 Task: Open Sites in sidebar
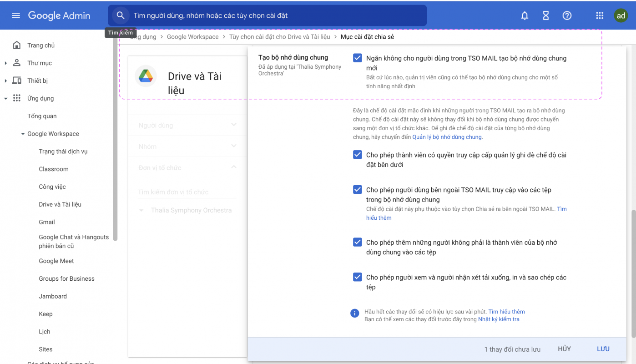point(45,349)
